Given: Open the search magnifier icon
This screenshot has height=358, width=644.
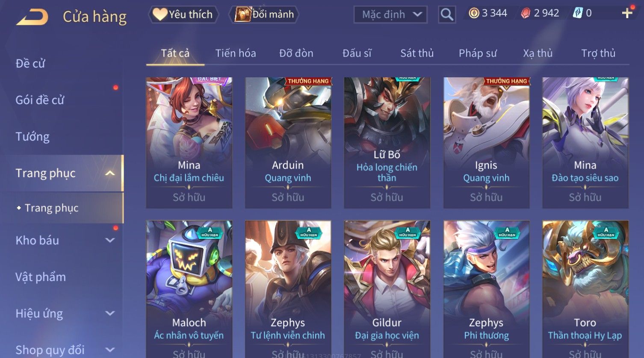Looking at the screenshot, I should 447,15.
